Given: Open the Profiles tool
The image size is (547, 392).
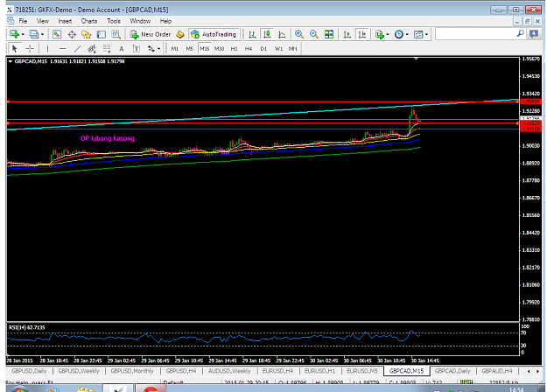Looking at the screenshot, I should click(34, 34).
